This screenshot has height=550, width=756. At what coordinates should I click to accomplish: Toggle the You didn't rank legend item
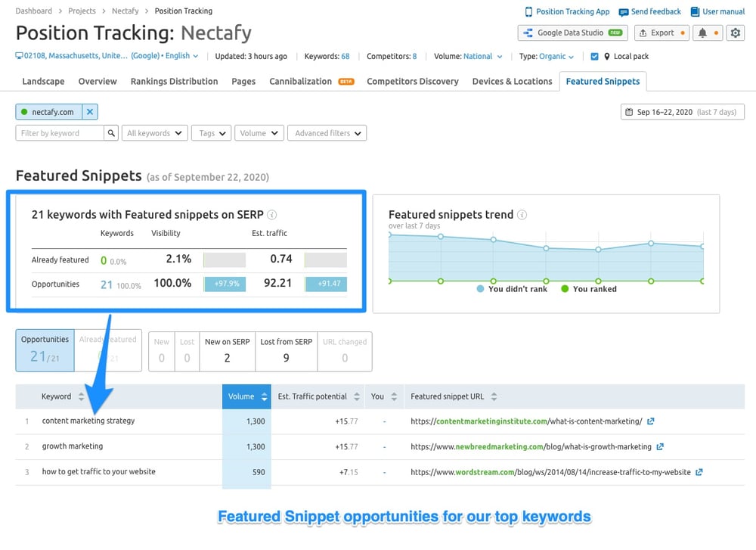pyautogui.click(x=512, y=289)
